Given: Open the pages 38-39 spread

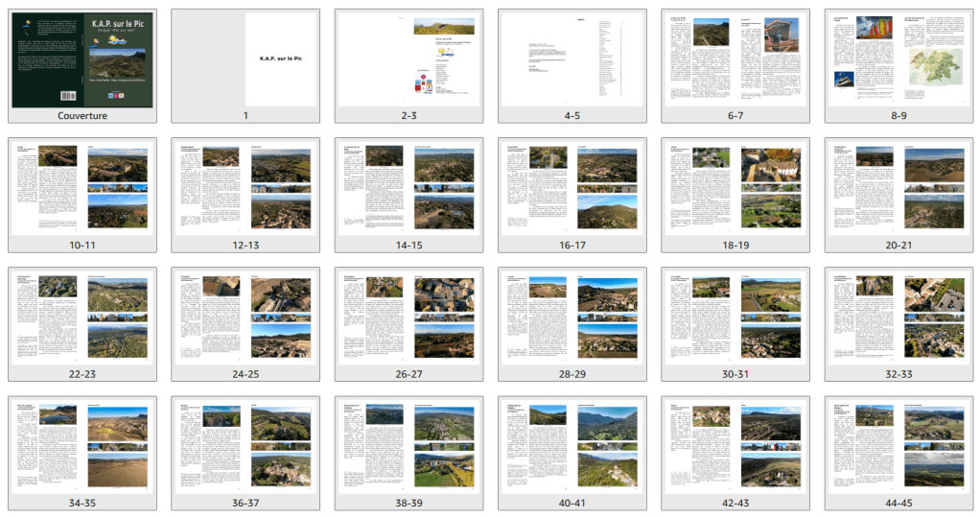Looking at the screenshot, I should [x=408, y=445].
